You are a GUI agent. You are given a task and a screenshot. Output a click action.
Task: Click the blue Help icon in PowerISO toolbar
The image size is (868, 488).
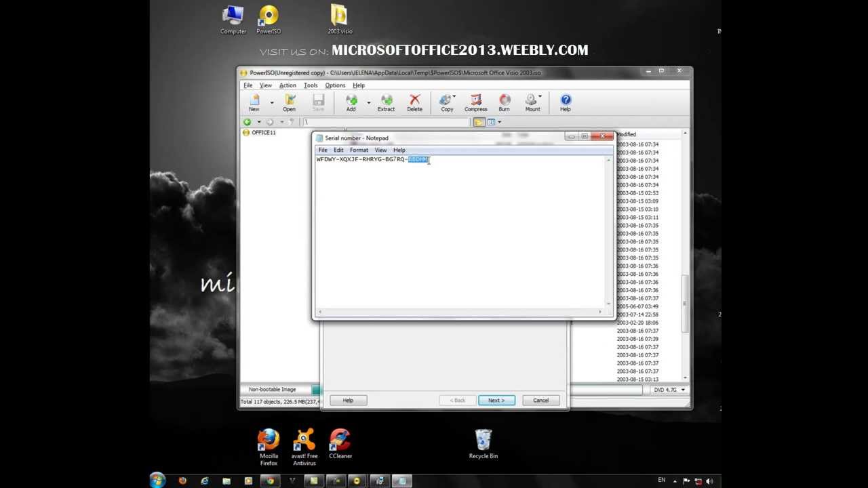pyautogui.click(x=566, y=103)
